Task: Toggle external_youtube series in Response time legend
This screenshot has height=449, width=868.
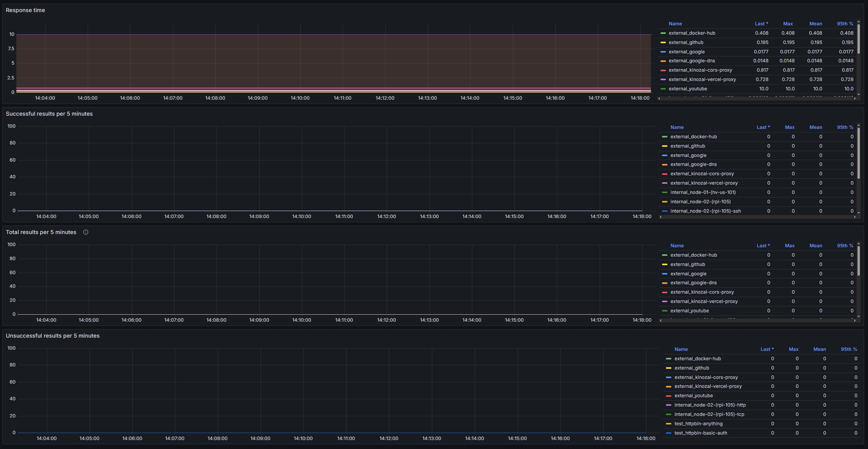Action: [688, 89]
